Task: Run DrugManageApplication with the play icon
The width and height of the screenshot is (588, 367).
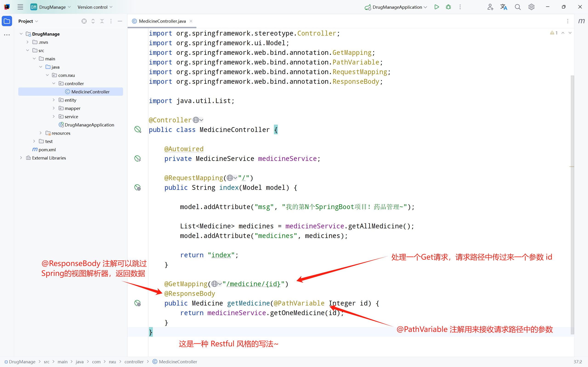Action: click(x=437, y=7)
